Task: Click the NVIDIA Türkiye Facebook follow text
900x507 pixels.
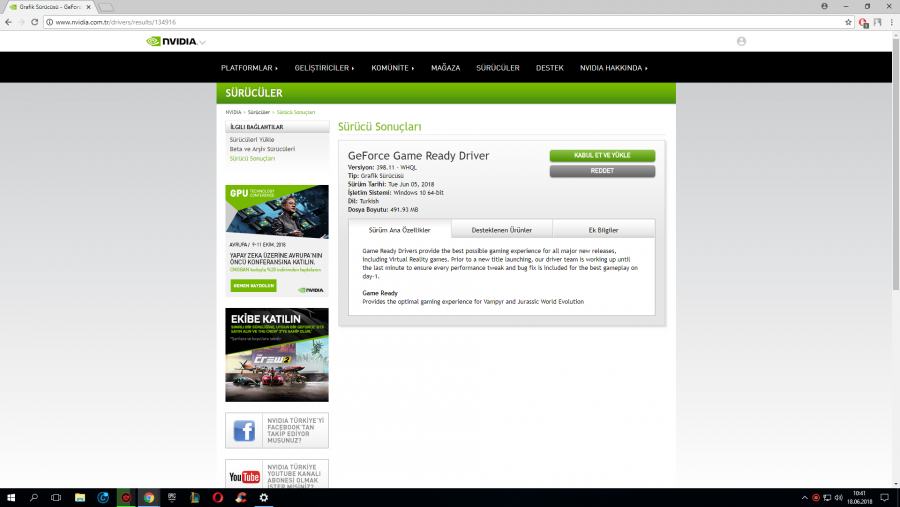Action: coord(296,431)
